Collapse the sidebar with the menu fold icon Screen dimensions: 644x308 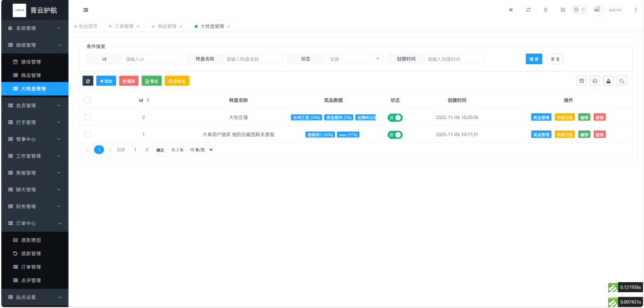click(86, 10)
